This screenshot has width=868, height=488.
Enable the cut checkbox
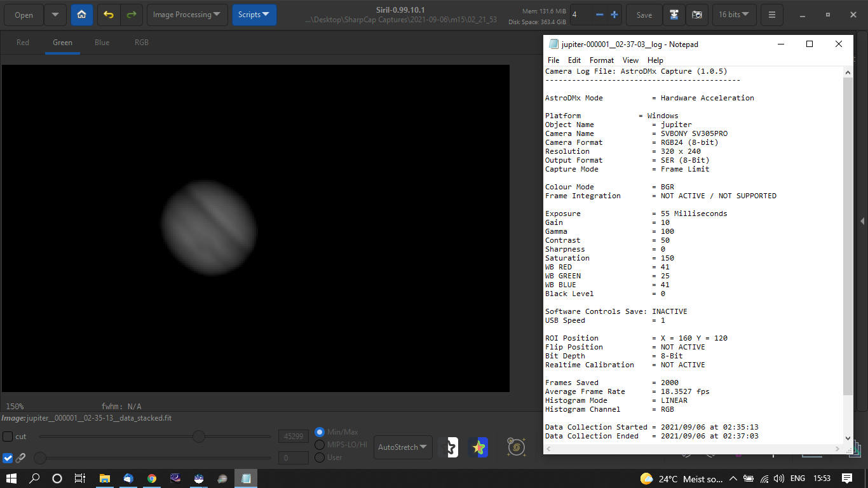click(x=8, y=437)
